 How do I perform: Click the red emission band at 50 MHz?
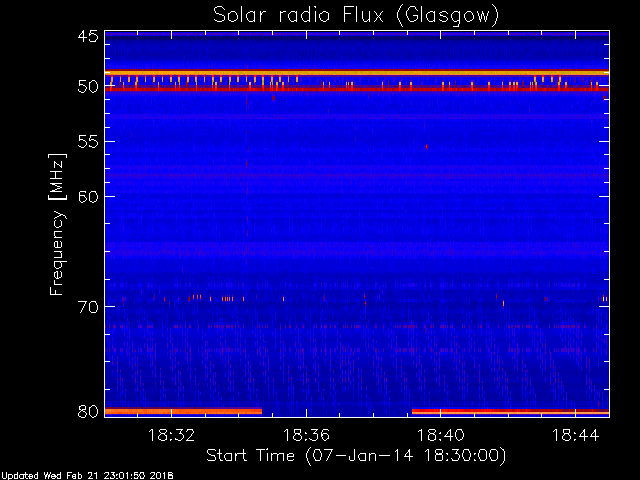pyautogui.click(x=357, y=89)
